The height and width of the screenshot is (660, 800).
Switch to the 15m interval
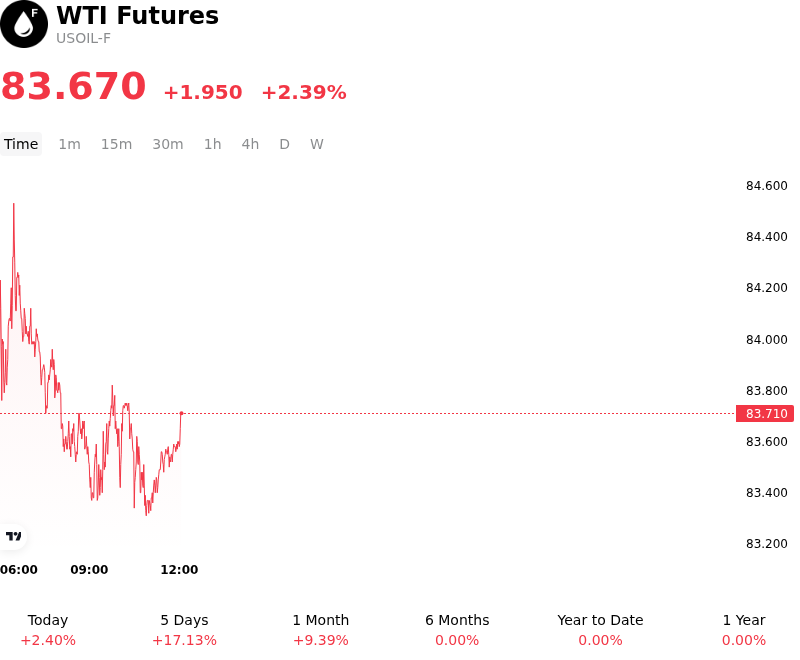(x=116, y=144)
